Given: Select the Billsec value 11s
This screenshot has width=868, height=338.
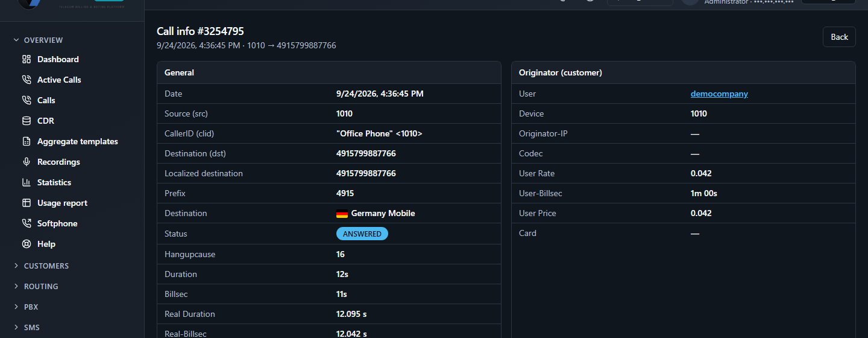Looking at the screenshot, I should (x=342, y=294).
